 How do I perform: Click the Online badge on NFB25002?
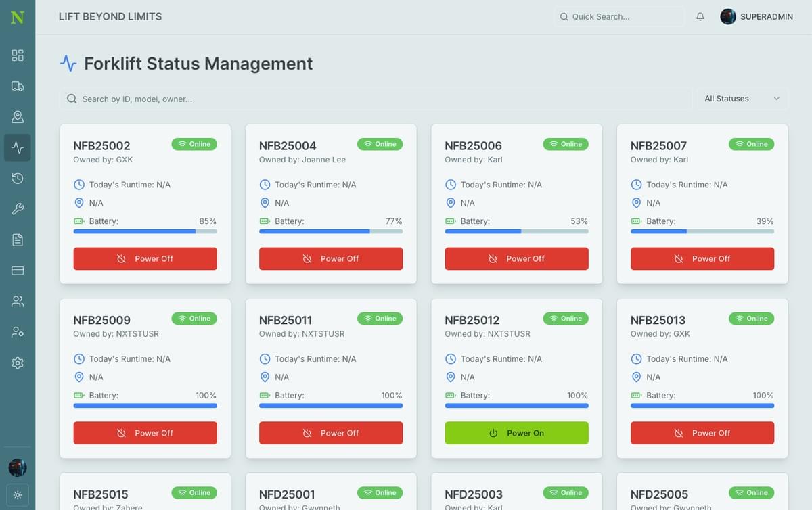click(194, 144)
